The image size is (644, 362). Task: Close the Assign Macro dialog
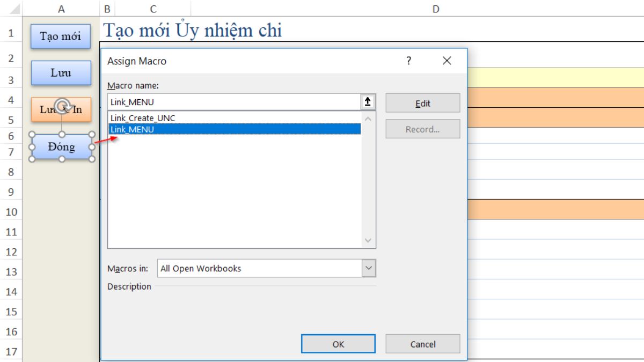click(447, 61)
